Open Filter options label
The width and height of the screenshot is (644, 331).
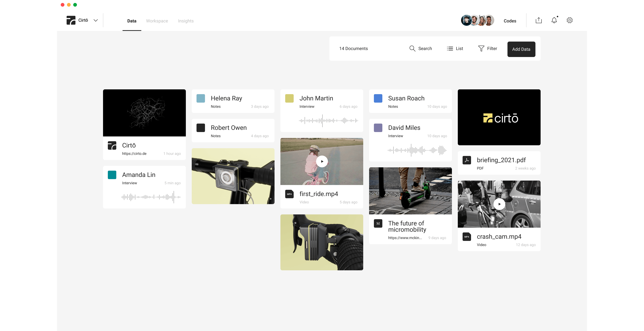coord(492,49)
